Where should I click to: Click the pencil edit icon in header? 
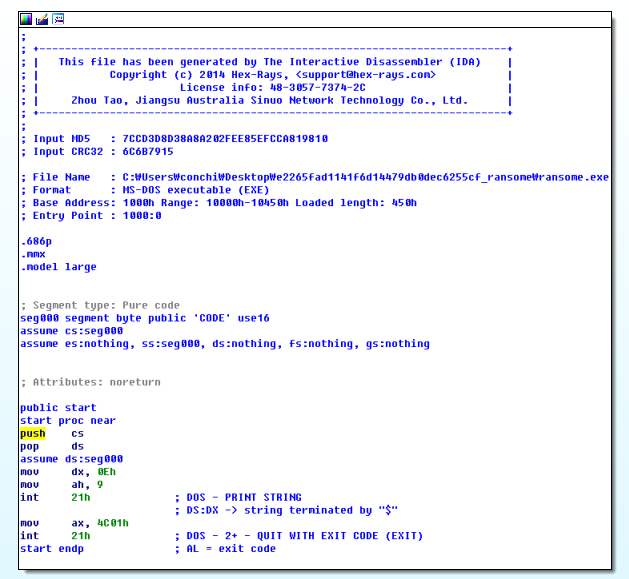[x=42, y=19]
